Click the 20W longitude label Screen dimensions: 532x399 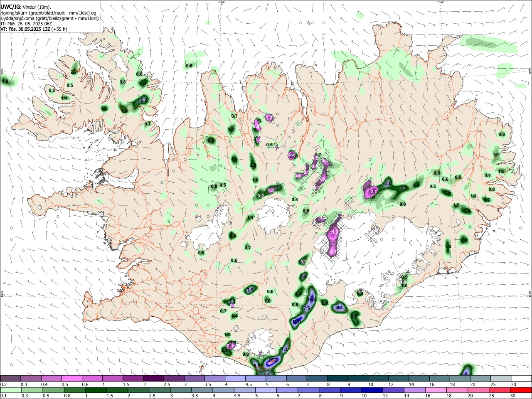221,2
